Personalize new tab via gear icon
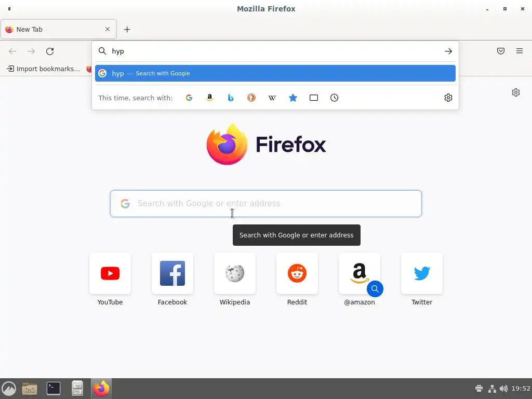This screenshot has width=532, height=399. tap(516, 92)
